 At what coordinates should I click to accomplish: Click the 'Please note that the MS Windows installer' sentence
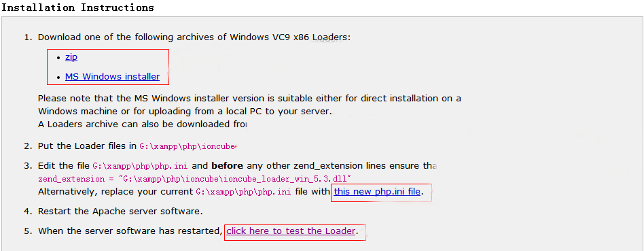[x=249, y=99]
